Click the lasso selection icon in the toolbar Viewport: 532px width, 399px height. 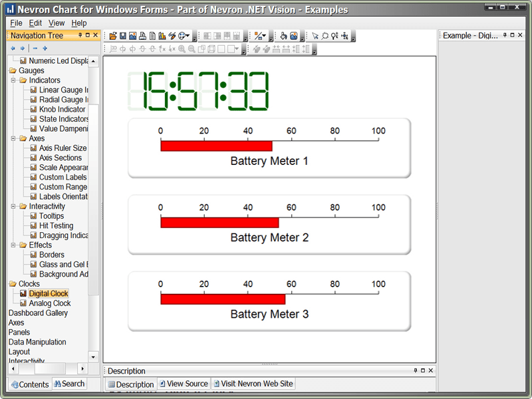[x=325, y=34]
